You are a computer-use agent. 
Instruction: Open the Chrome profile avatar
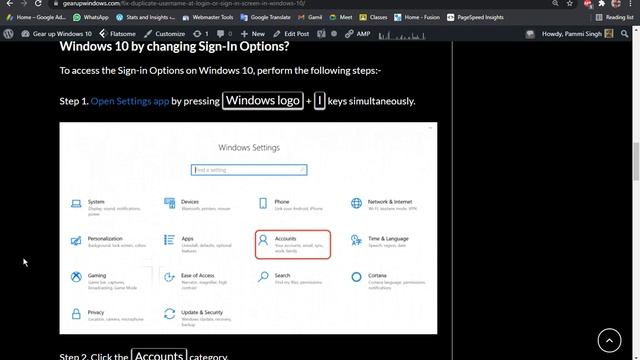[616, 4]
